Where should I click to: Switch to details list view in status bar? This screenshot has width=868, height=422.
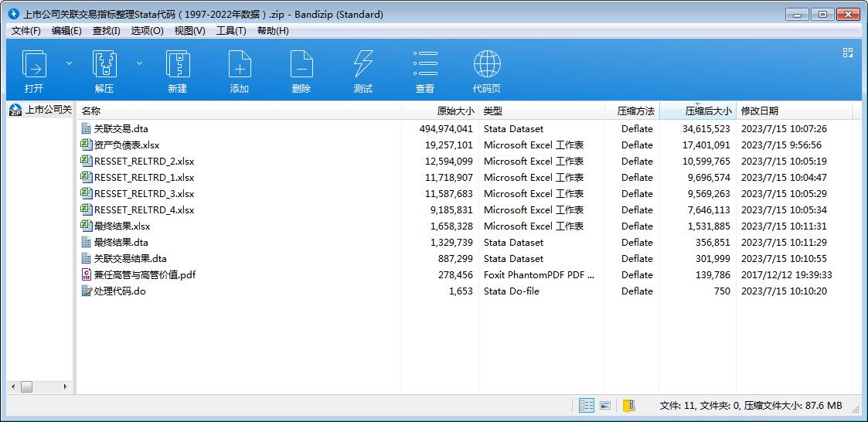click(x=586, y=406)
